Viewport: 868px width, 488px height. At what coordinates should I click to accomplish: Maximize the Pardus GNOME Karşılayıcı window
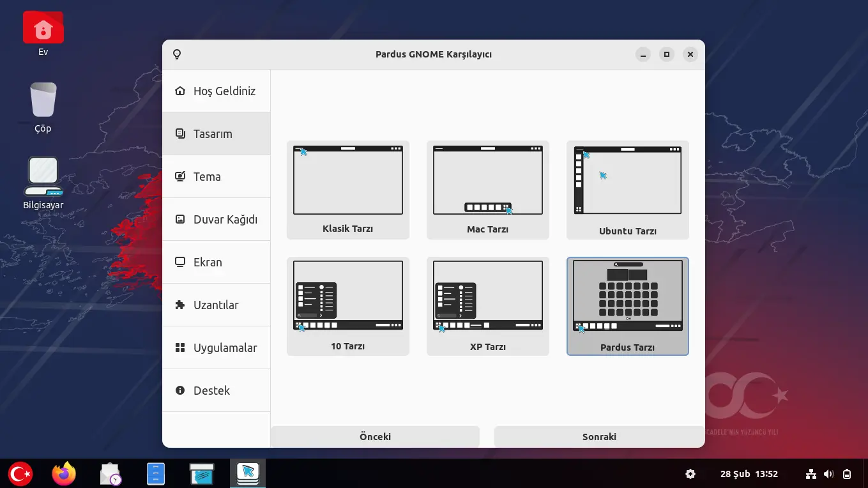point(667,54)
